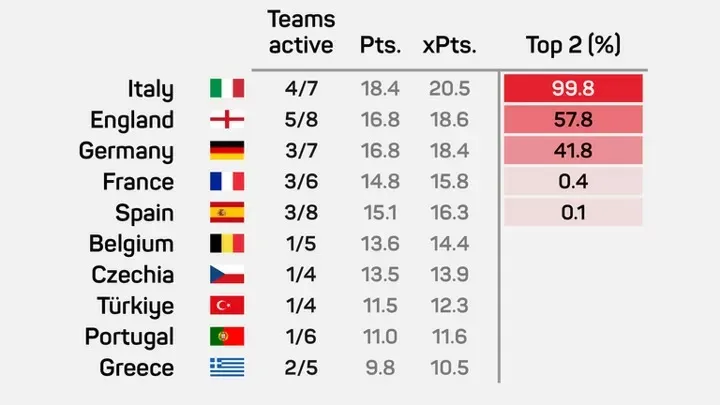Click Italy's 99.8 red percentage cell
This screenshot has height=405, width=720.
tap(573, 89)
